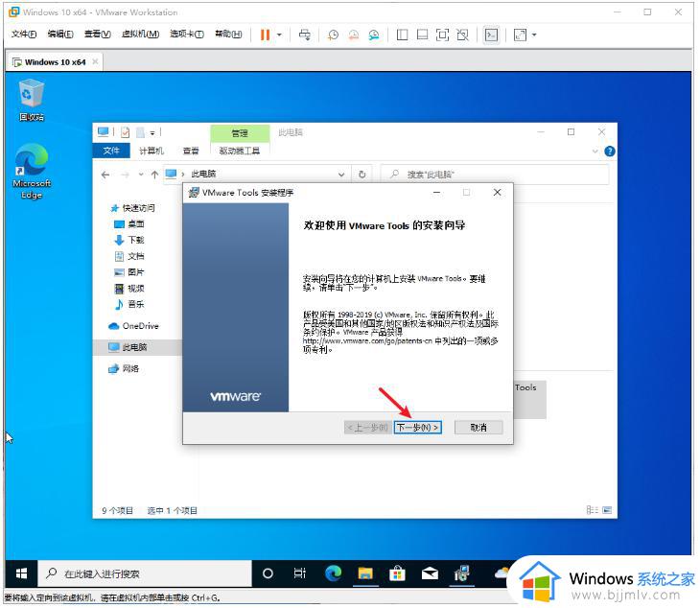Pause the virtual machine with the orange pause icon
The width and height of the screenshot is (700, 608).
click(265, 35)
